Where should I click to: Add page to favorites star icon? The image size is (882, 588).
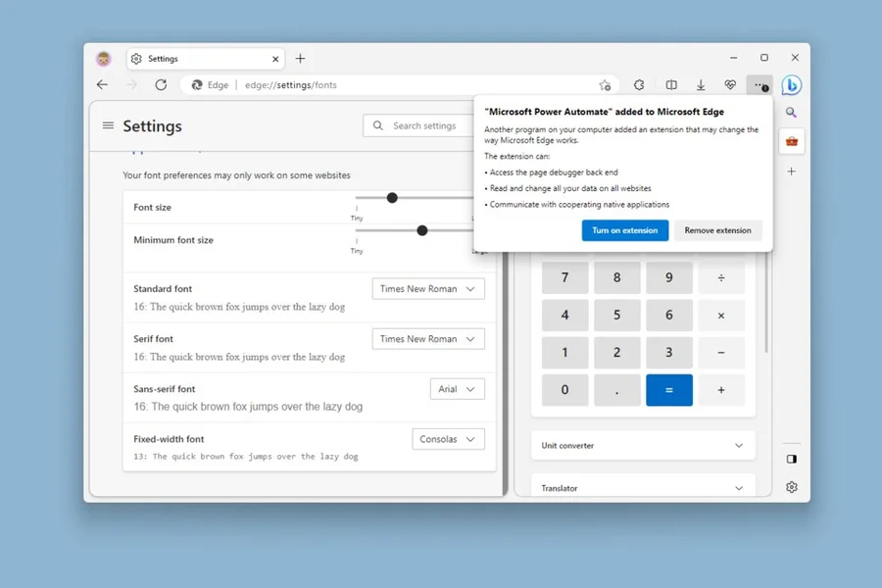605,85
